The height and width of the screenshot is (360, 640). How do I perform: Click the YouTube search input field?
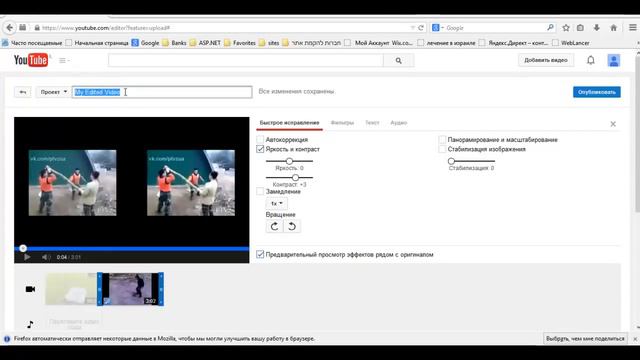click(246, 60)
